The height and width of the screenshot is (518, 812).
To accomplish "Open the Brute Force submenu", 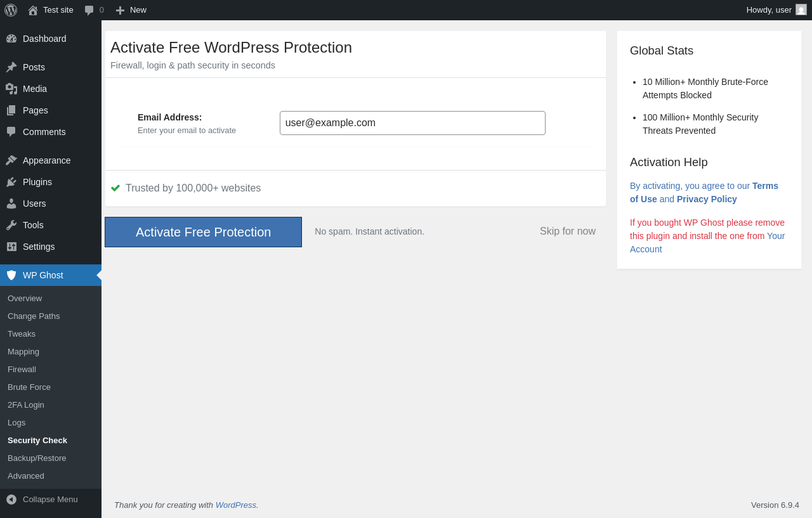I will 29,387.
